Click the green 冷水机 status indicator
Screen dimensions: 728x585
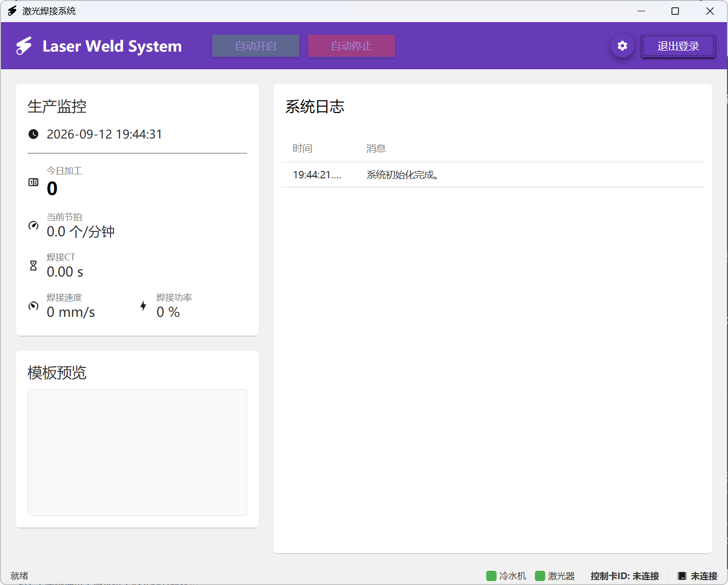491,576
